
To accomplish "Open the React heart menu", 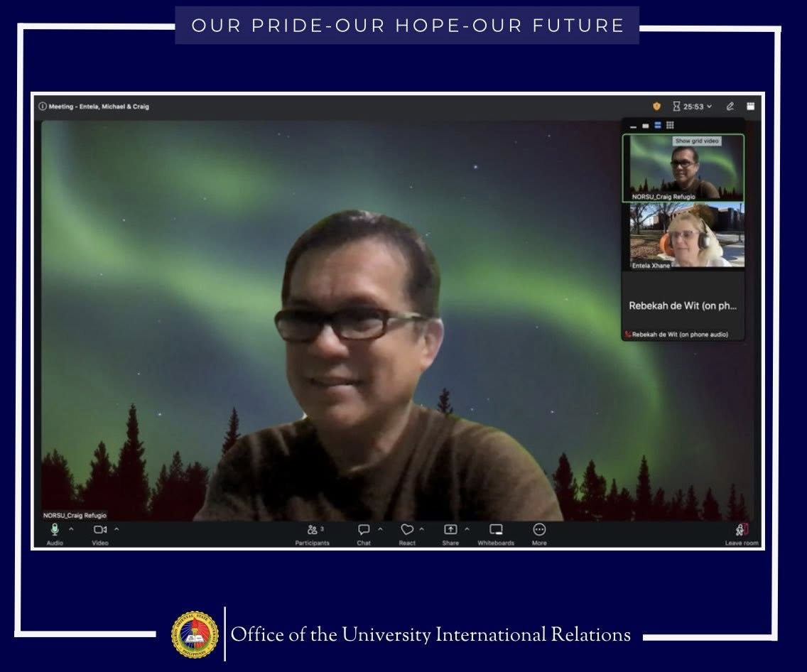I will click(x=407, y=534).
